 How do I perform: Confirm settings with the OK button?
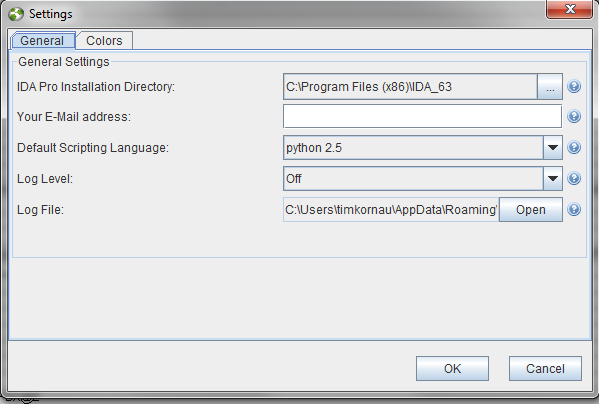point(452,368)
